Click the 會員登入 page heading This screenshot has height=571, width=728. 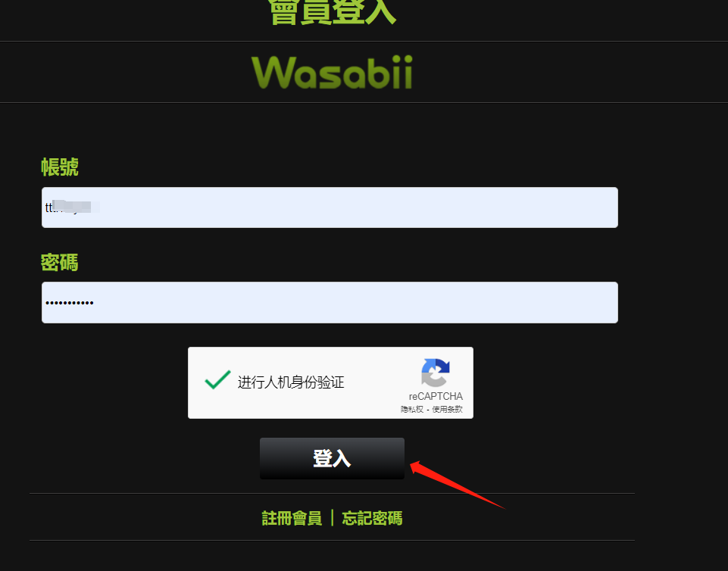(x=332, y=11)
